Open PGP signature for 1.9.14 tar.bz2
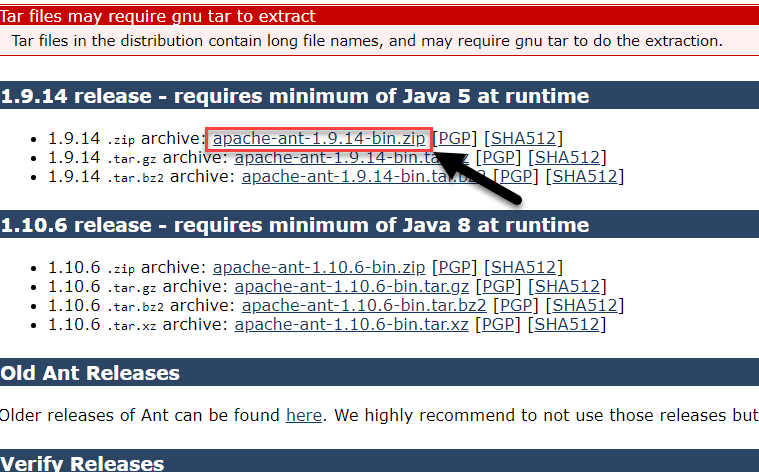Screen dimensions: 759x472 [x=518, y=176]
